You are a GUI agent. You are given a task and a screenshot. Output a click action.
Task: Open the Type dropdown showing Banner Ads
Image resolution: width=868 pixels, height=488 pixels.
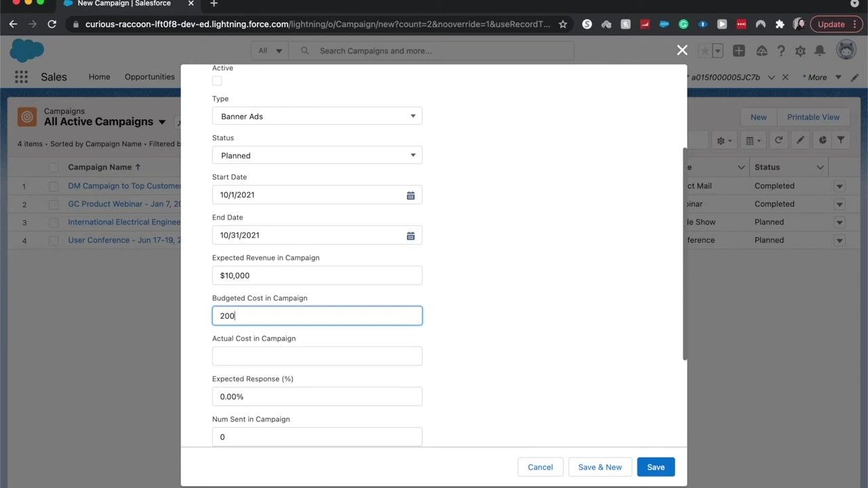(317, 116)
